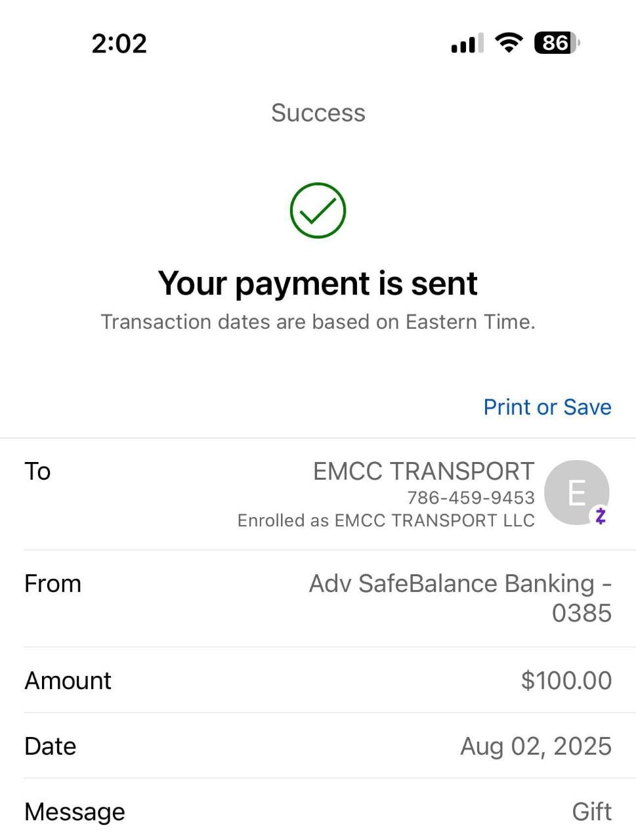The width and height of the screenshot is (636, 840).
Task: Tap the Amount row label
Action: point(68,681)
